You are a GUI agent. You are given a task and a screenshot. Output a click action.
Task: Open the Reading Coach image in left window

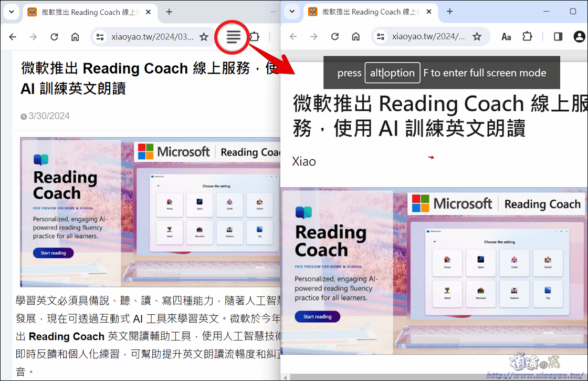click(x=150, y=212)
